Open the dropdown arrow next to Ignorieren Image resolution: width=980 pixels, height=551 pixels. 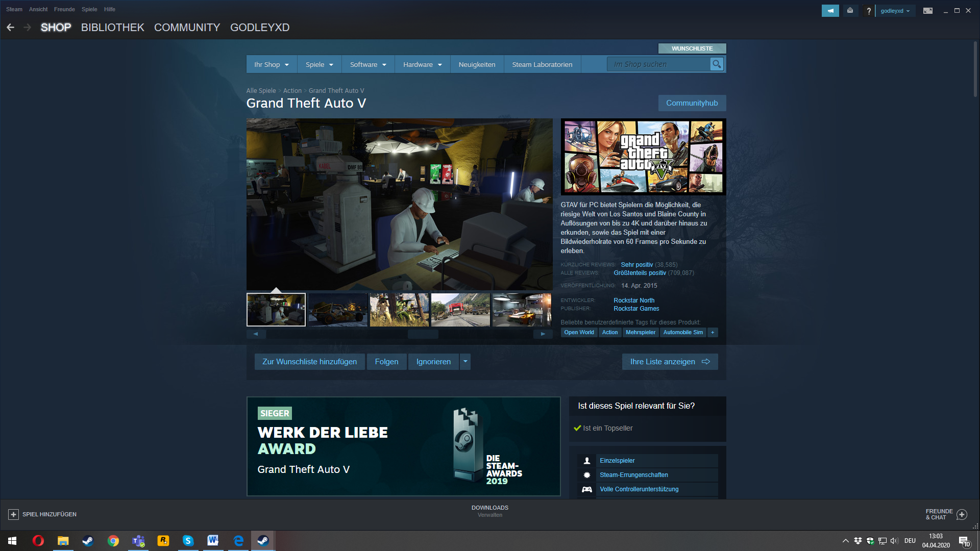coord(465,362)
